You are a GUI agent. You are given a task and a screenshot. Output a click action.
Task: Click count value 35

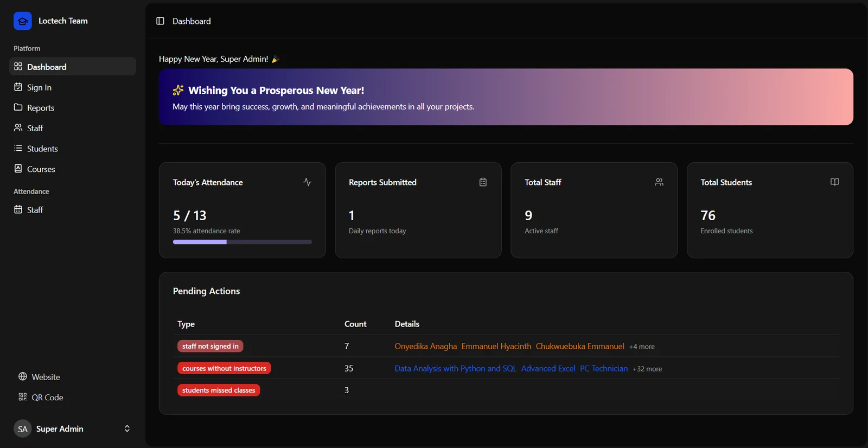[349, 368]
